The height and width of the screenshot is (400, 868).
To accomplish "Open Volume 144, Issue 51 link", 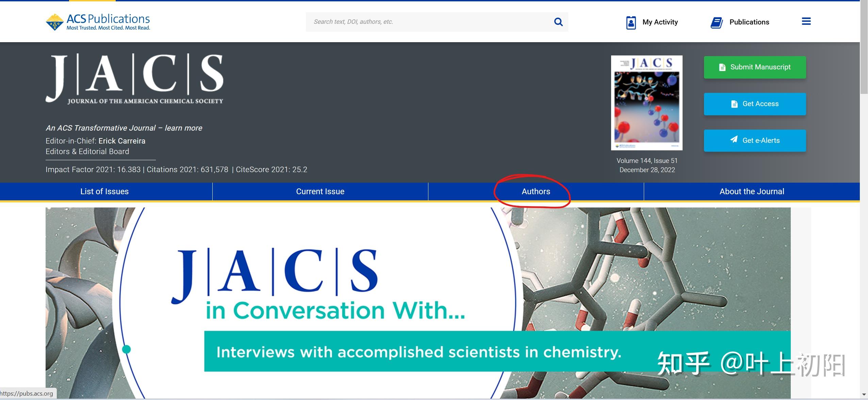I will [x=647, y=161].
